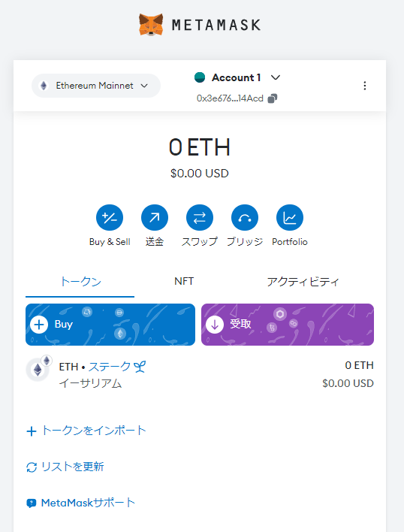Expand the Ethereum Mainnet network dropdown
The image size is (404, 532).
pos(96,86)
